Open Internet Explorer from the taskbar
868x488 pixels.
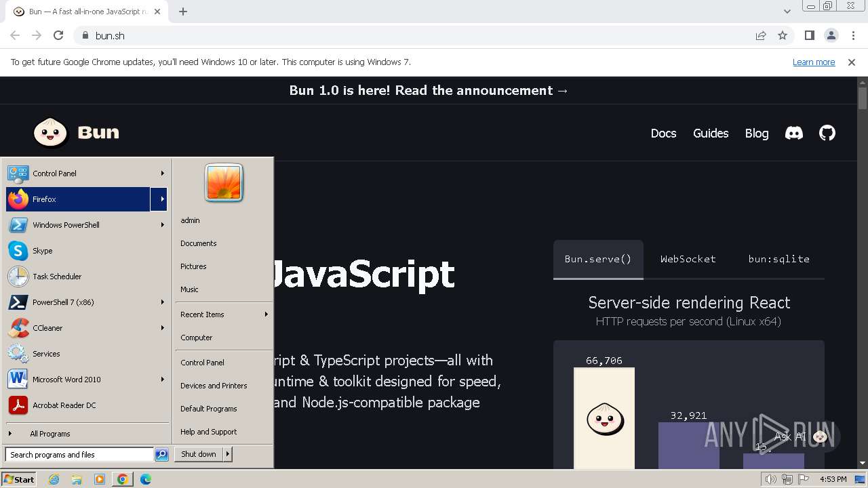coord(54,479)
